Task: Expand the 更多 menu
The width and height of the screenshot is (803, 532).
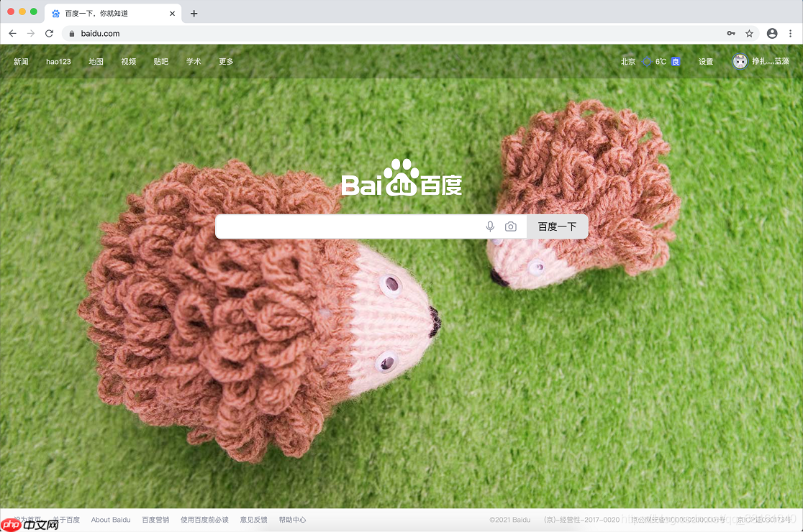Action: (226, 61)
